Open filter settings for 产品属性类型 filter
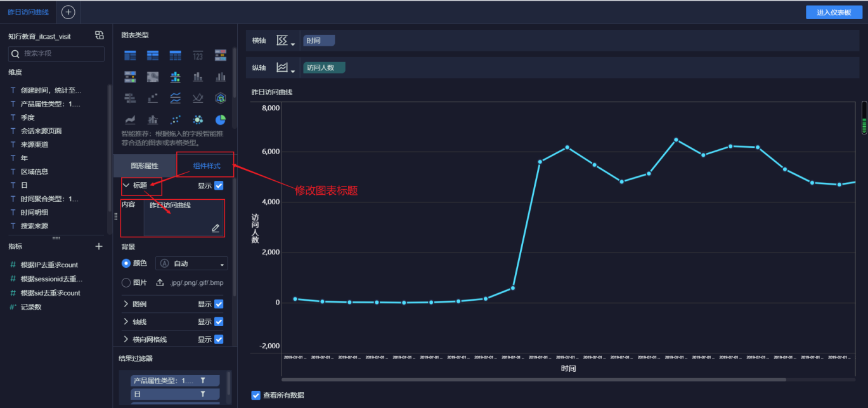 203,380
